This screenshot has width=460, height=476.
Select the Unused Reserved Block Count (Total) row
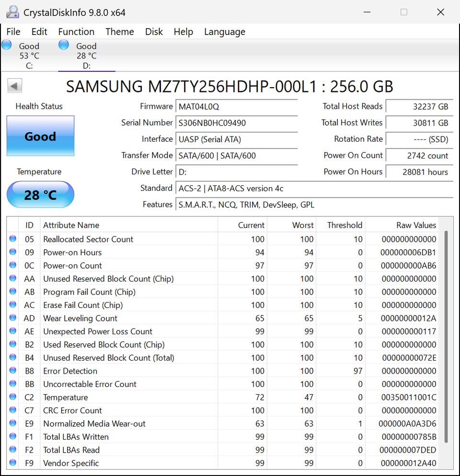[223, 357]
